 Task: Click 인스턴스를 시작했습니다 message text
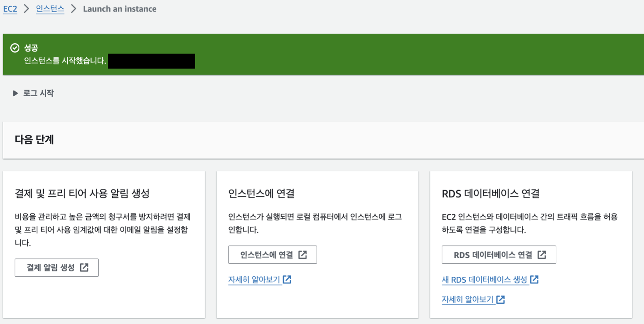pos(65,61)
